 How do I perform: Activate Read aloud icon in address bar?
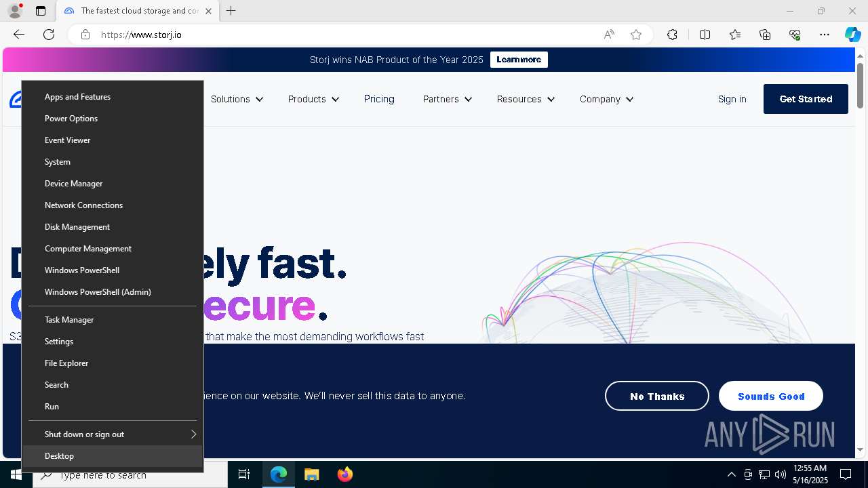pos(609,35)
